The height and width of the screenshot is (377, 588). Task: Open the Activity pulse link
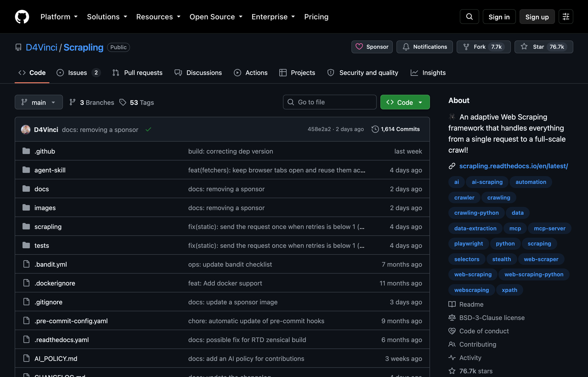(x=465, y=358)
